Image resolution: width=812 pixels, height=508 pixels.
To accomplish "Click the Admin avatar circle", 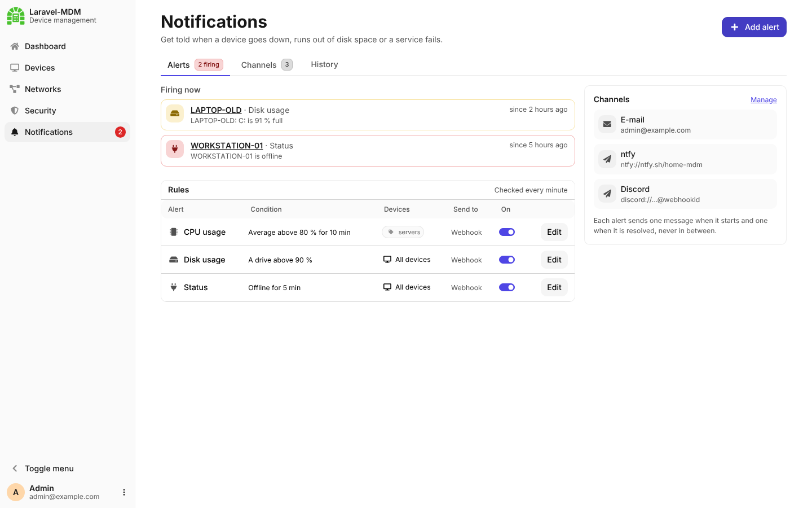I will tap(16, 492).
